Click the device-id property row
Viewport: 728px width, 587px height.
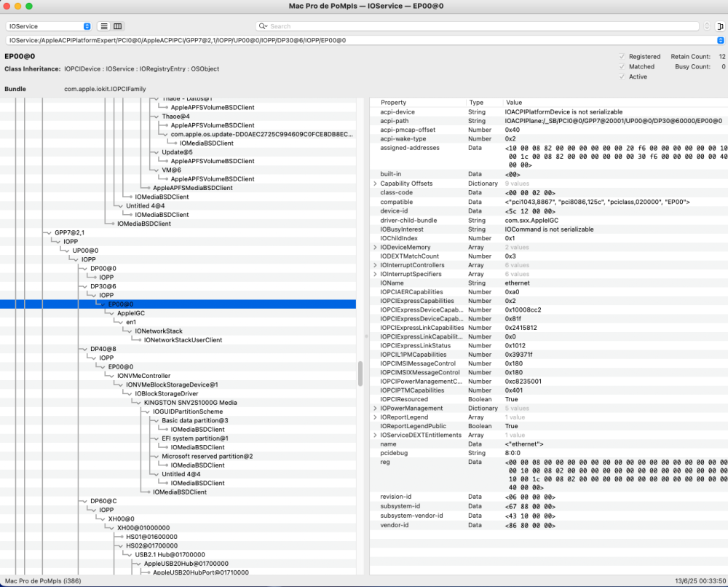click(549, 211)
